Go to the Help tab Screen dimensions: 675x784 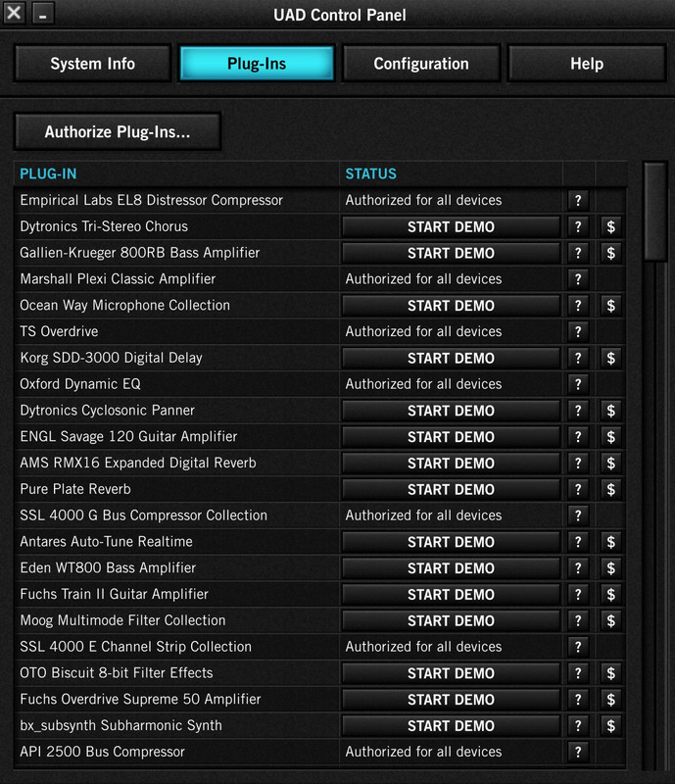coord(587,64)
